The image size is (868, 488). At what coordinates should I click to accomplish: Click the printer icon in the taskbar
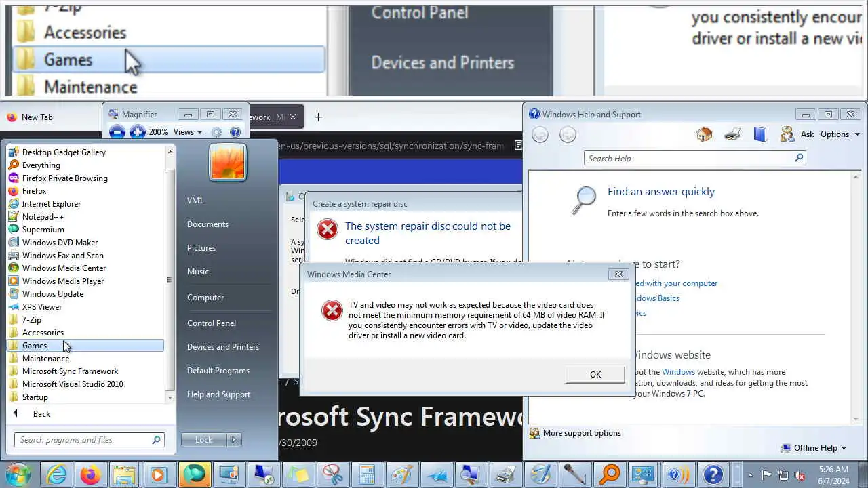click(505, 474)
